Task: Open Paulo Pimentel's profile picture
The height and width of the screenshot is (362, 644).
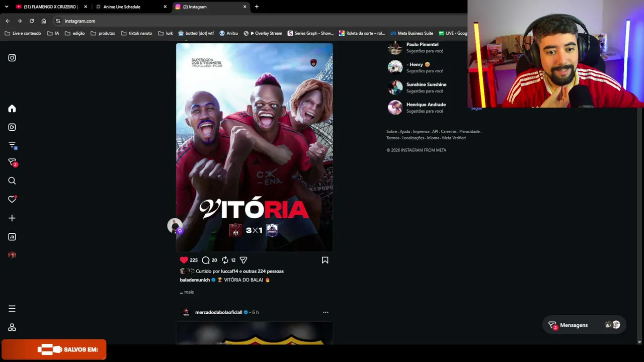Action: pyautogui.click(x=395, y=47)
